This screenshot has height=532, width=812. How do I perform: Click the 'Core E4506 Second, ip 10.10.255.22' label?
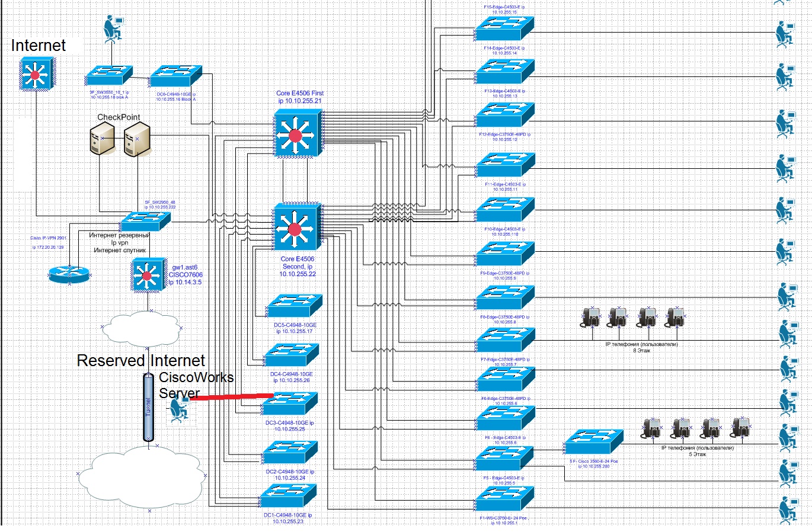click(298, 267)
